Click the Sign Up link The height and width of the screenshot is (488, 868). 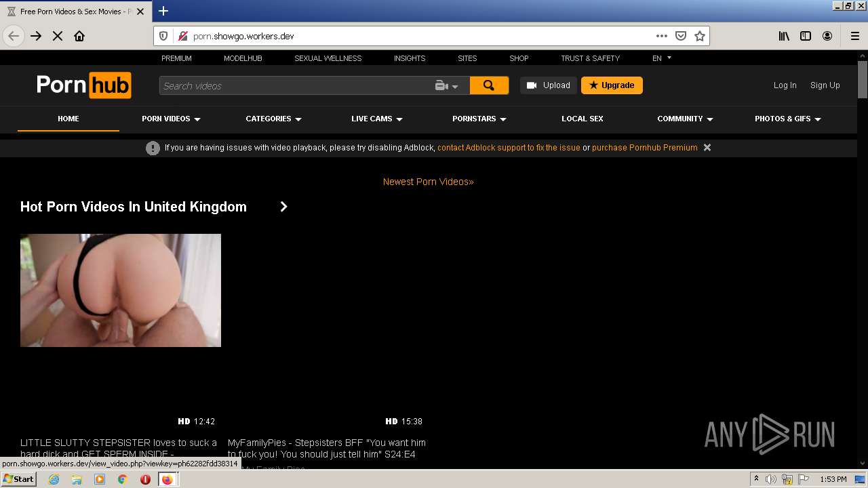825,85
